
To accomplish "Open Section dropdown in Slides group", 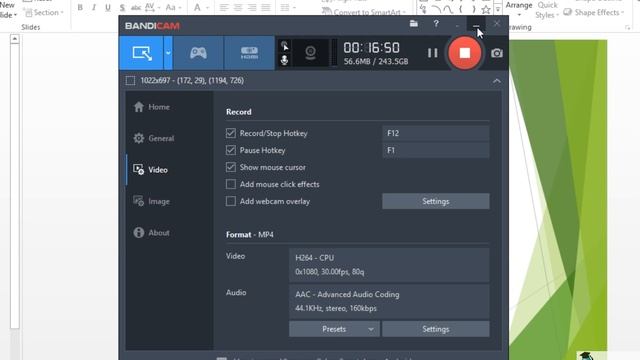I will coord(44,13).
